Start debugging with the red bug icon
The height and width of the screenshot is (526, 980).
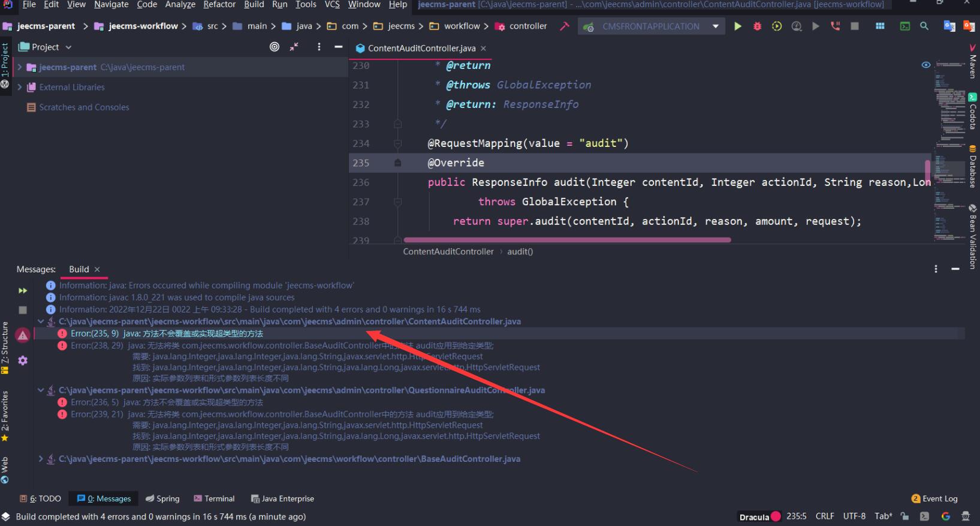coord(757,26)
